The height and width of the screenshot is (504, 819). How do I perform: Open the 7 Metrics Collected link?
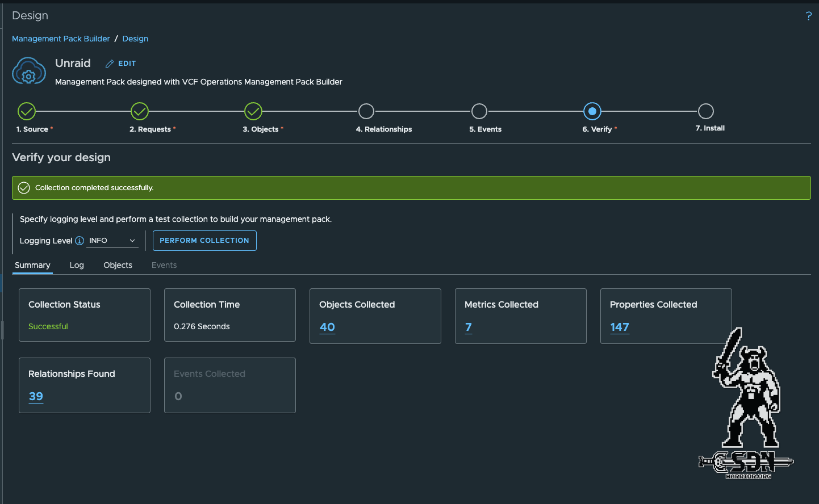pyautogui.click(x=469, y=327)
